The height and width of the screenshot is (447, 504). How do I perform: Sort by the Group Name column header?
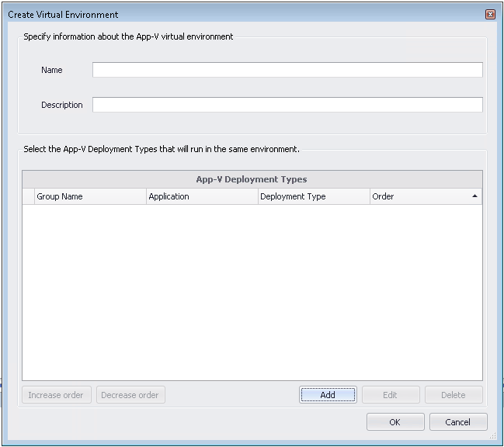click(x=90, y=196)
